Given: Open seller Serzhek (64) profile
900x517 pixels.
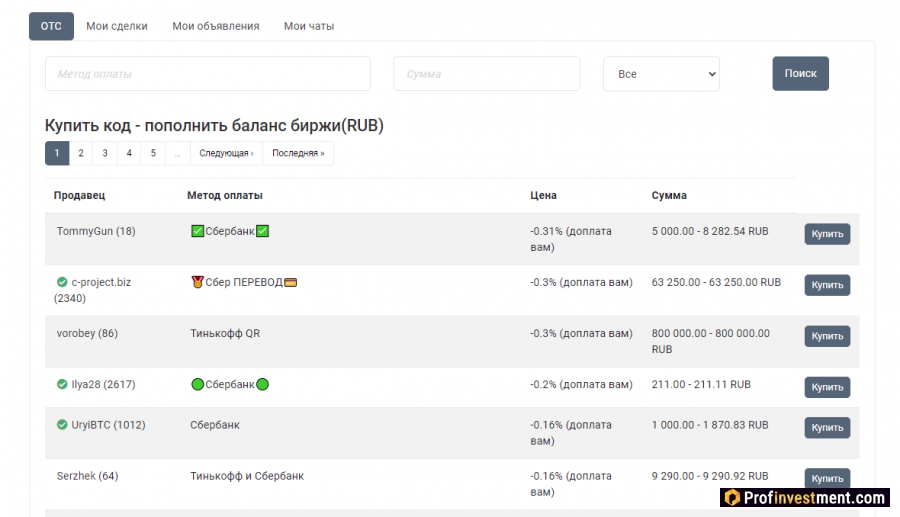Looking at the screenshot, I should coord(87,476).
